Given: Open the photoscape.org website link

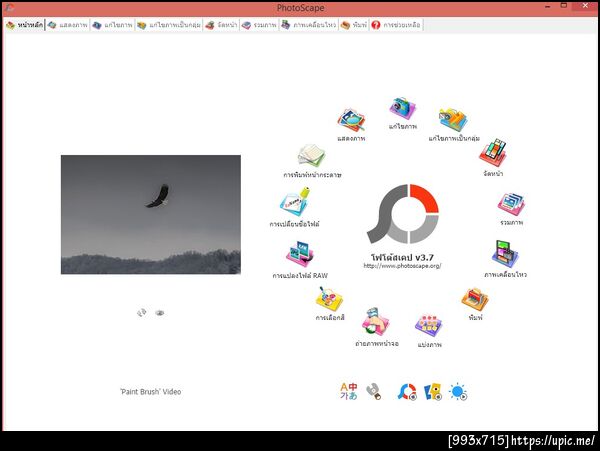Looking at the screenshot, I should pos(402,266).
